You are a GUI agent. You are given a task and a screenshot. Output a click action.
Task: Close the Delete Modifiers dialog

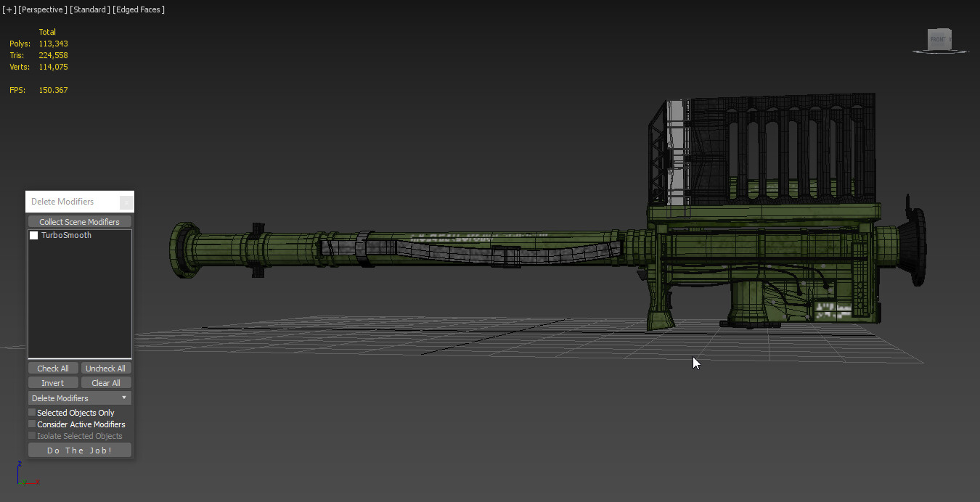tap(128, 201)
